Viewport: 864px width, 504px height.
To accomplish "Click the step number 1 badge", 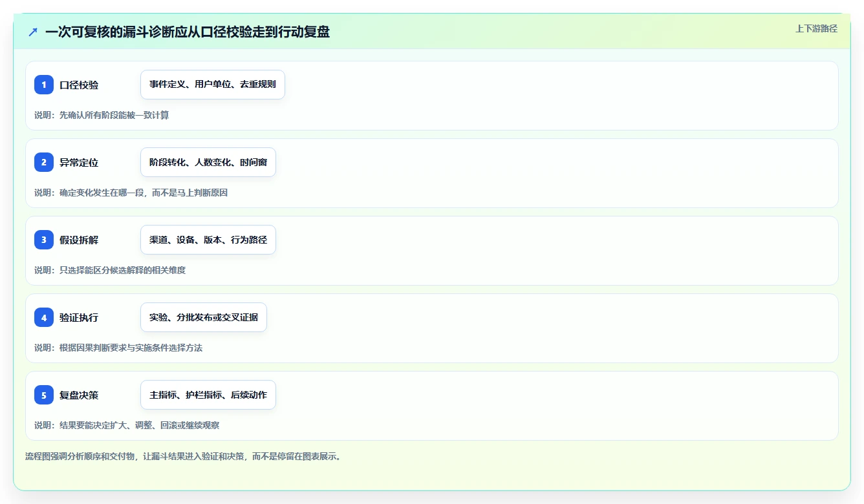I will point(44,85).
